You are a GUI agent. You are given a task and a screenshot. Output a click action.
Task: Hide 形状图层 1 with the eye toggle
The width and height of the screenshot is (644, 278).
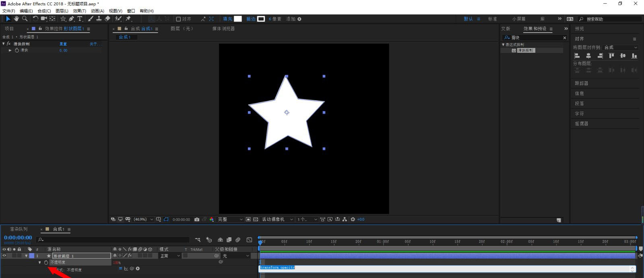[x=4, y=256]
